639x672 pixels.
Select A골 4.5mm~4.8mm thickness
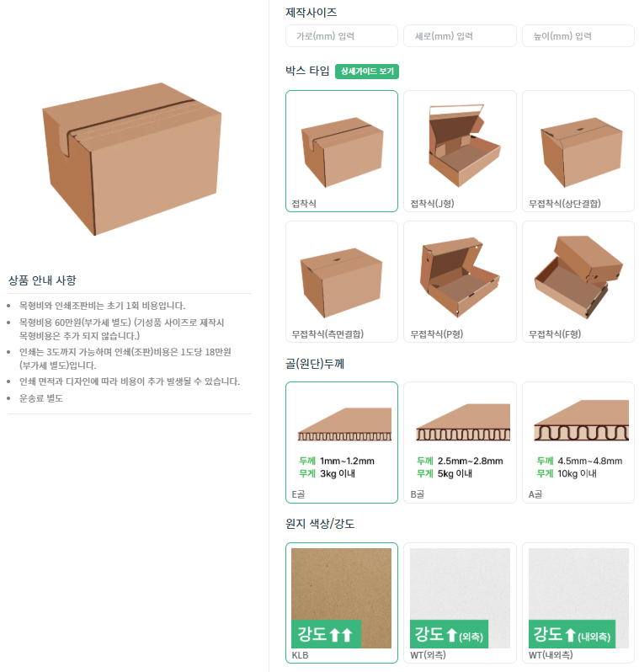(x=578, y=442)
